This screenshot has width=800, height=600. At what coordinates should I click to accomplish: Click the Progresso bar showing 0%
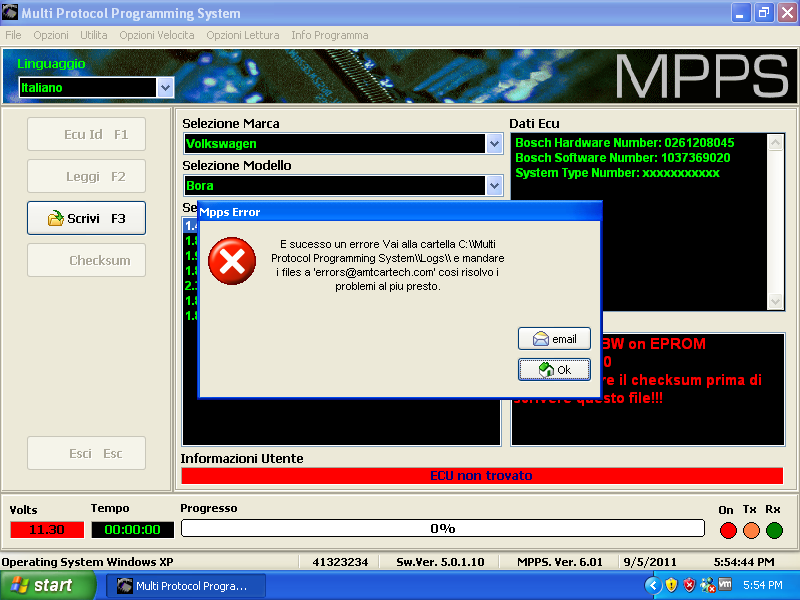[x=443, y=529]
